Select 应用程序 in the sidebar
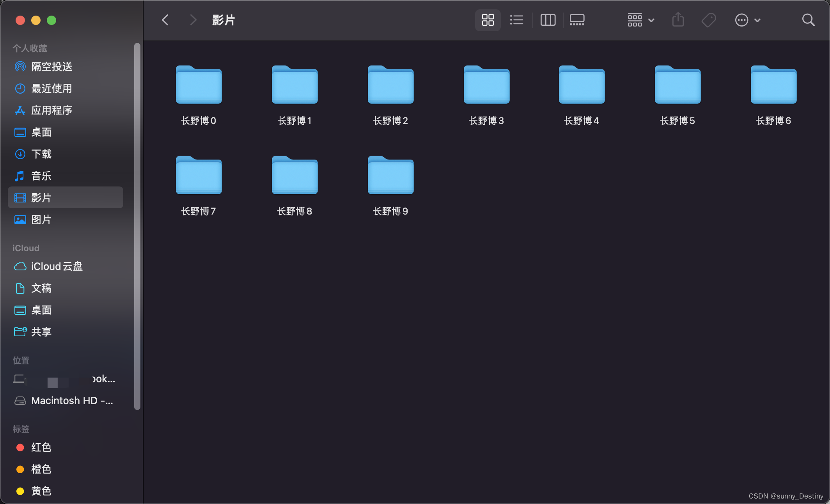 coord(51,110)
